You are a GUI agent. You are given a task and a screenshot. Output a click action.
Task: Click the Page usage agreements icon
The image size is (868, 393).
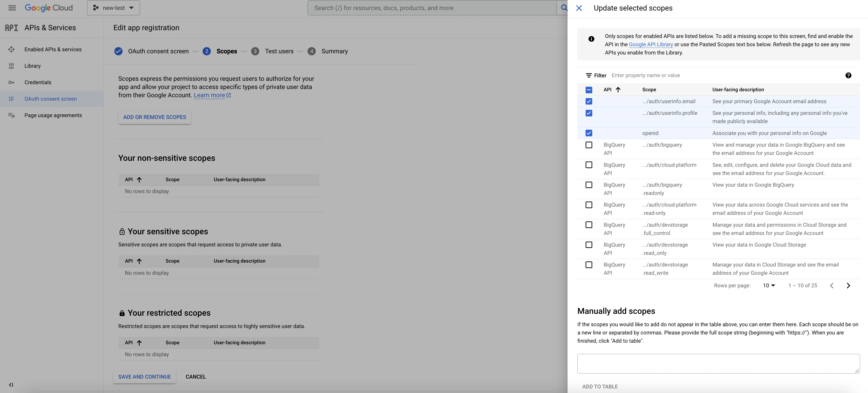pyautogui.click(x=11, y=115)
